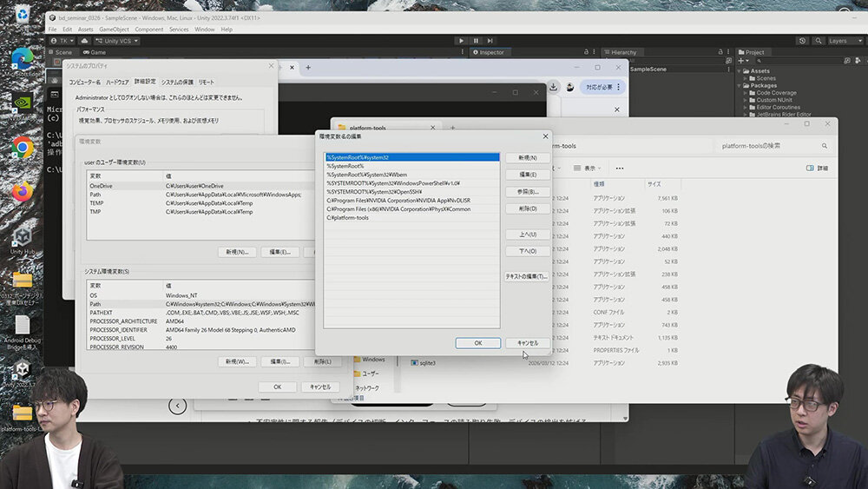This screenshot has width=868, height=489.
Task: Open the Unity cloud services icon
Action: click(85, 41)
